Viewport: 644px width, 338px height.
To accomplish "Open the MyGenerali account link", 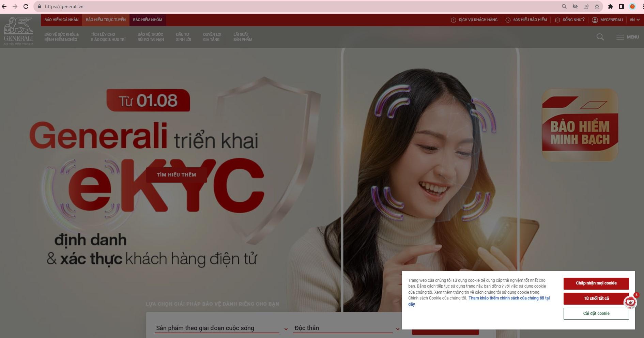I will (x=607, y=20).
